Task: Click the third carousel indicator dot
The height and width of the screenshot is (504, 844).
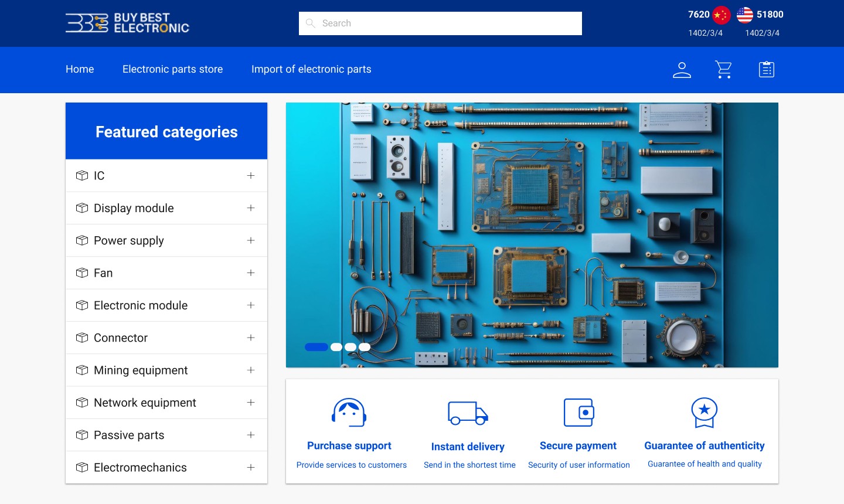Action: pos(350,347)
